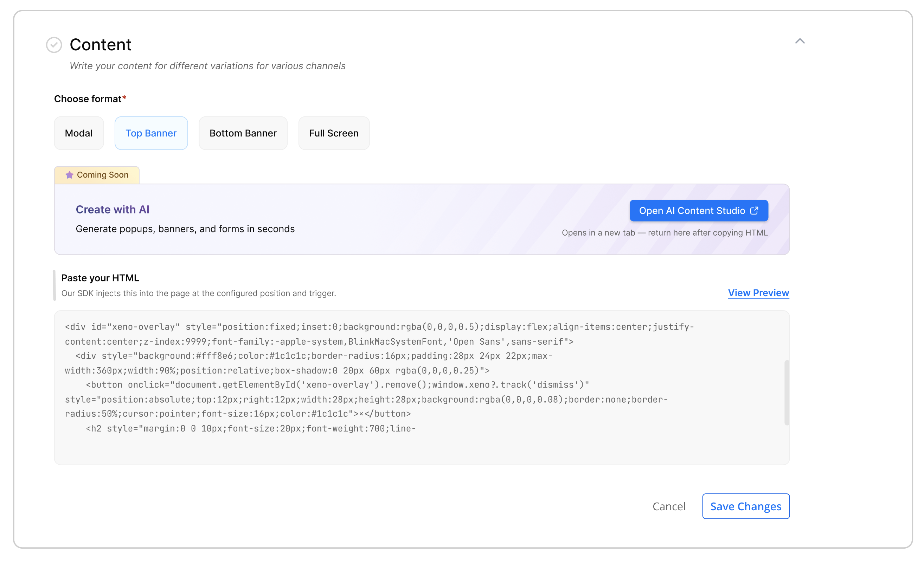This screenshot has width=924, height=562.
Task: Click inside the HTML code text area
Action: coord(422,388)
